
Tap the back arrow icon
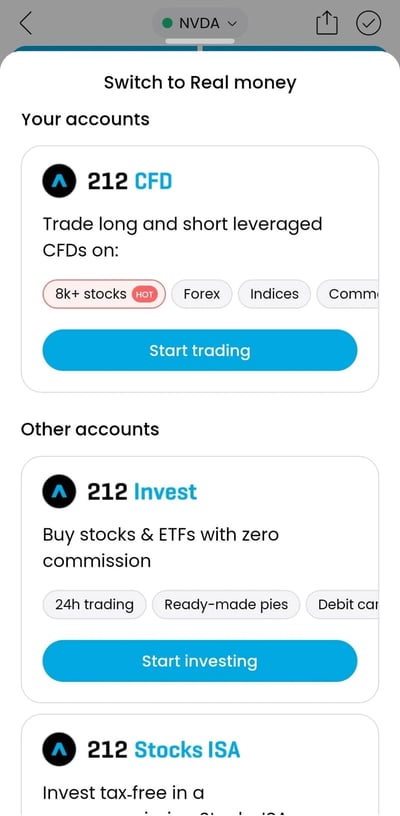coord(25,23)
